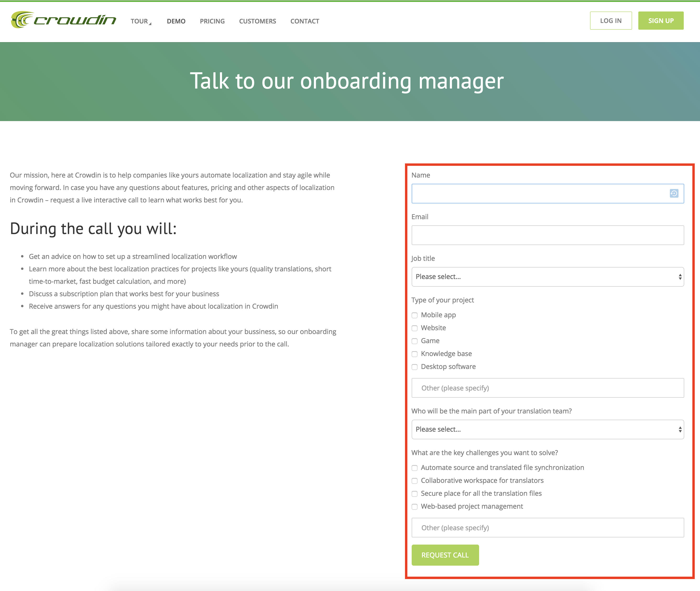Focus the Email input field
Viewport: 700px width, 591px height.
[x=547, y=235]
